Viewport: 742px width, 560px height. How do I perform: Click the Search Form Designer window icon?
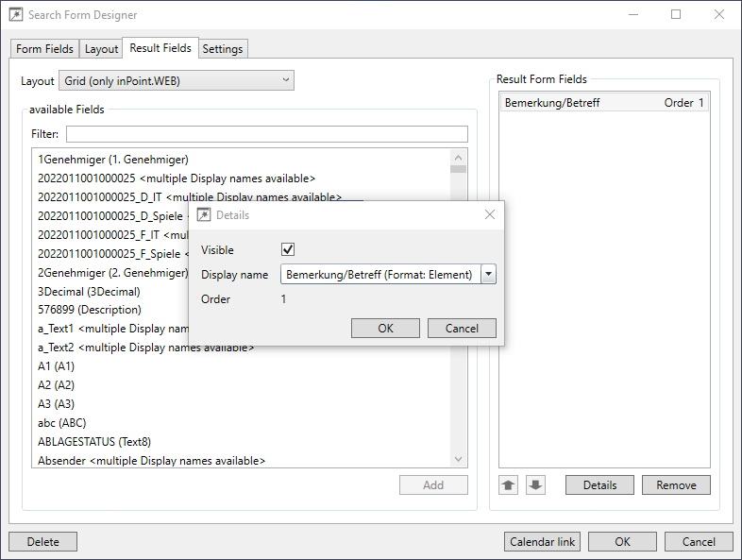(16, 15)
